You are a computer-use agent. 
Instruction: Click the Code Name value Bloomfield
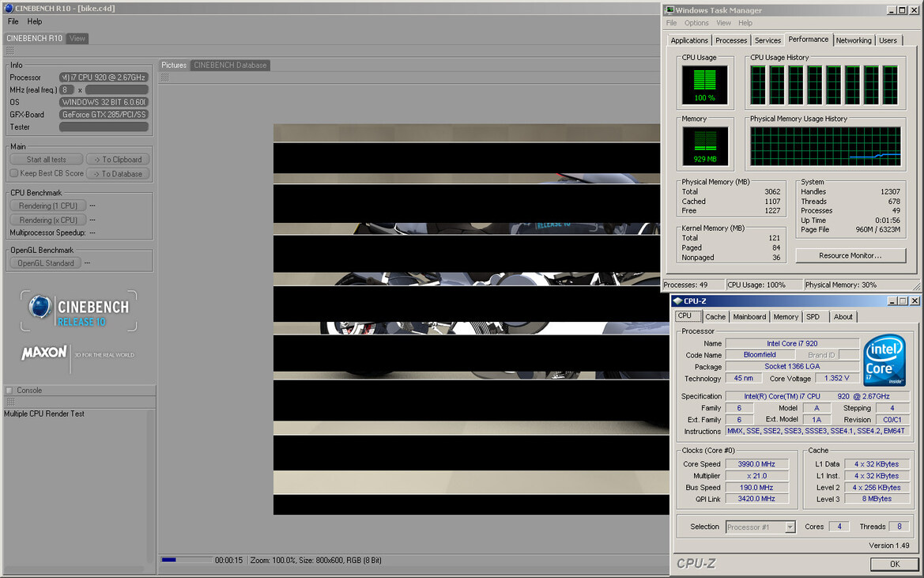point(760,355)
